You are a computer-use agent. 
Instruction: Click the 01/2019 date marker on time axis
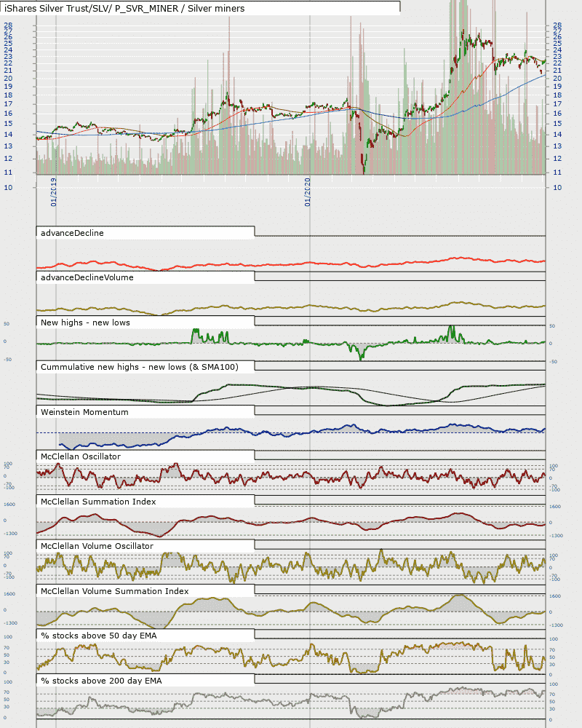[54, 192]
